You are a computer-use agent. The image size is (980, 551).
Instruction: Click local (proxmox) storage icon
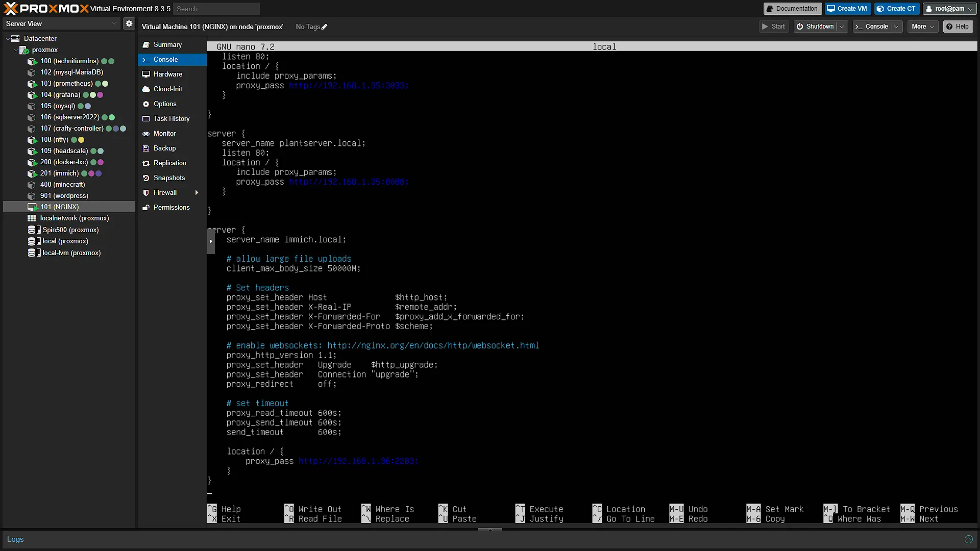(x=34, y=241)
